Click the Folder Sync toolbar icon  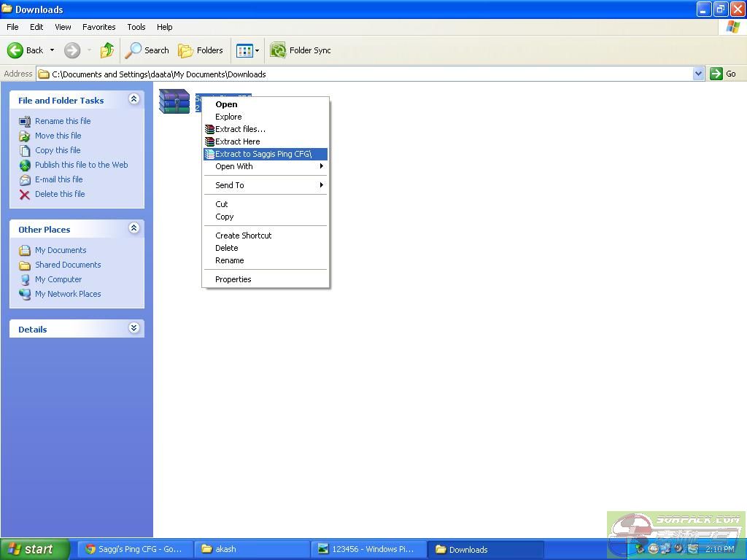pyautogui.click(x=278, y=50)
